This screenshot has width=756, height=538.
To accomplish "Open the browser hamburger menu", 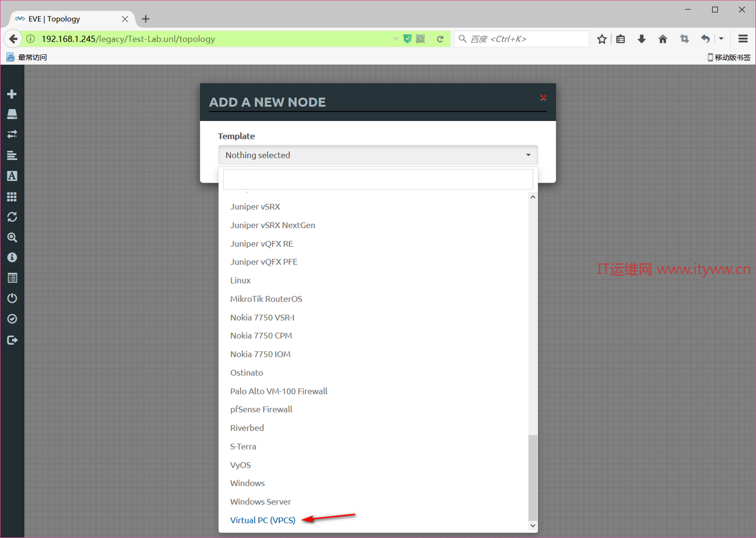I will click(x=743, y=39).
